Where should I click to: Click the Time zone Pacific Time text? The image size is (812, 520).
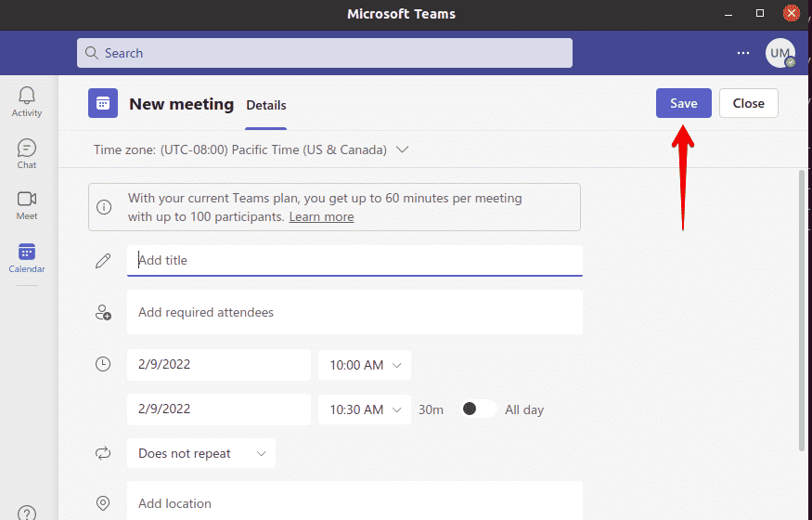240,149
